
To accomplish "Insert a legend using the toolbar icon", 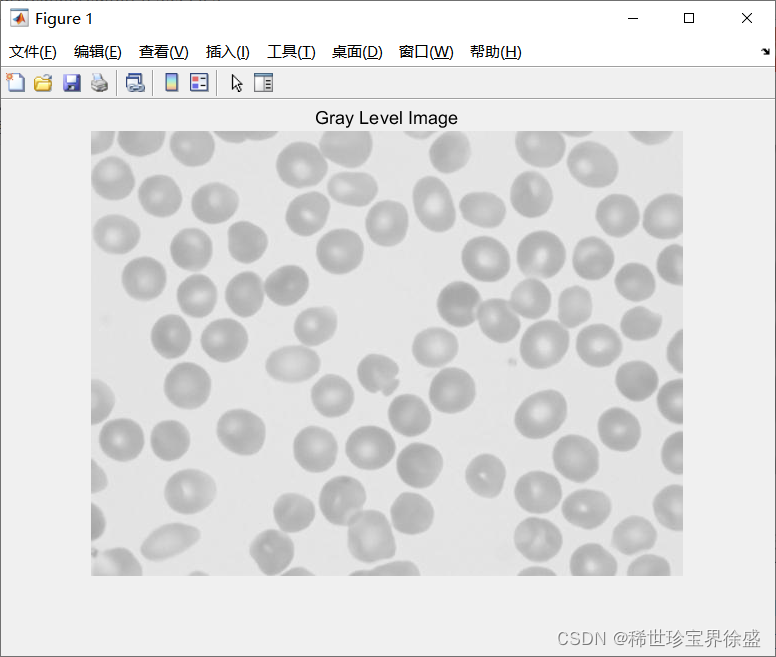I will point(199,83).
